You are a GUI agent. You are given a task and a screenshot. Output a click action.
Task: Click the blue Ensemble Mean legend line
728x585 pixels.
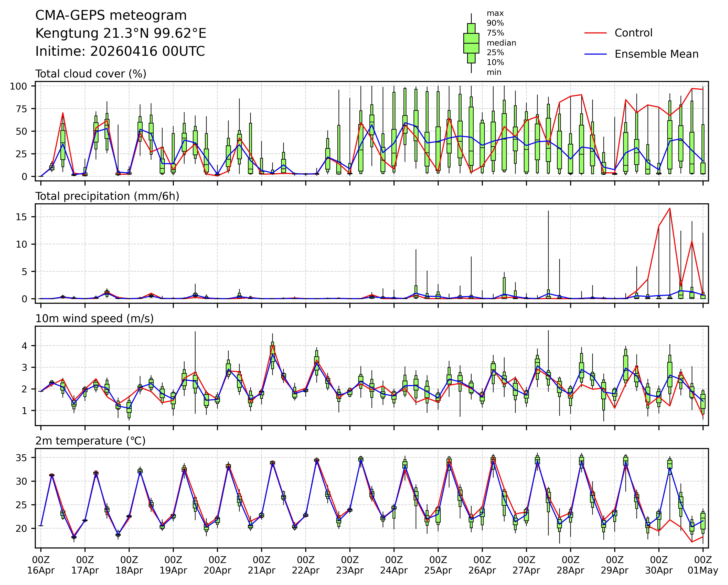coord(595,54)
